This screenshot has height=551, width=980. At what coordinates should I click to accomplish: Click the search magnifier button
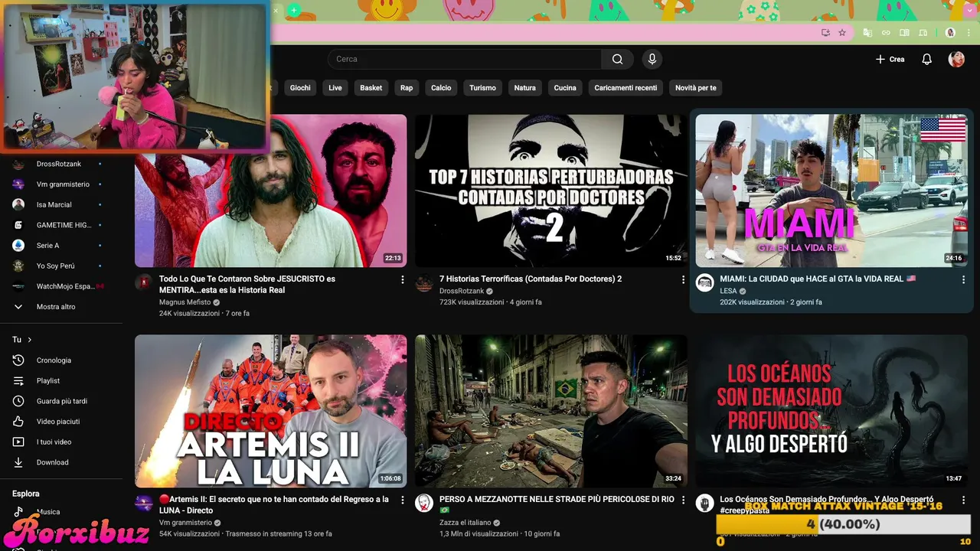click(617, 59)
